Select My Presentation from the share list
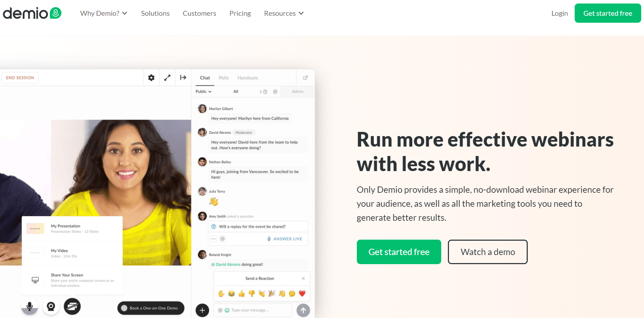644x318 pixels. pos(72,228)
